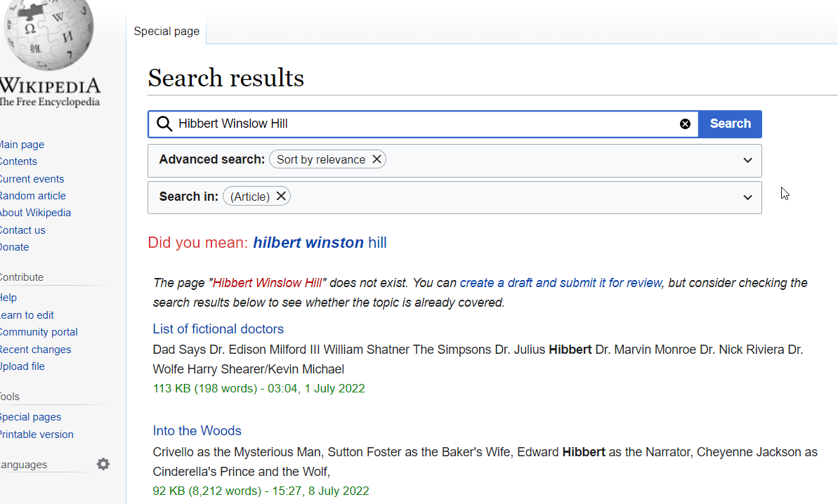Open Printable version link
Viewport: 838px width, 504px height.
point(37,435)
